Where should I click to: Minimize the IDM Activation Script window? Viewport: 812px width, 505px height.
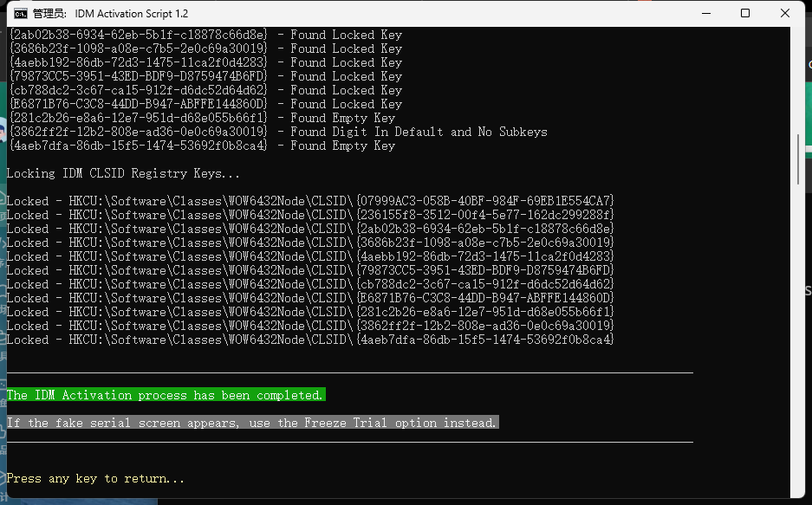click(x=703, y=14)
